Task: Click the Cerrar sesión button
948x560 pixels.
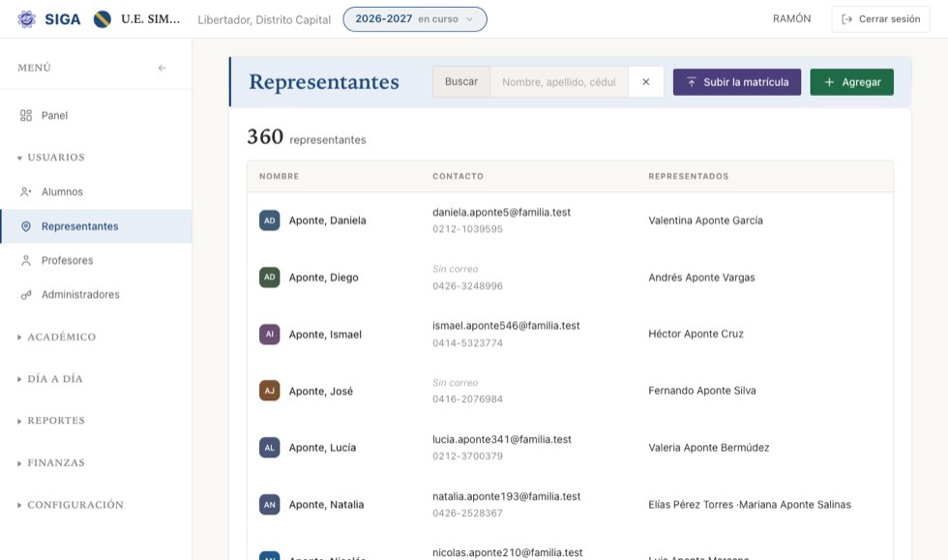Action: (x=880, y=19)
